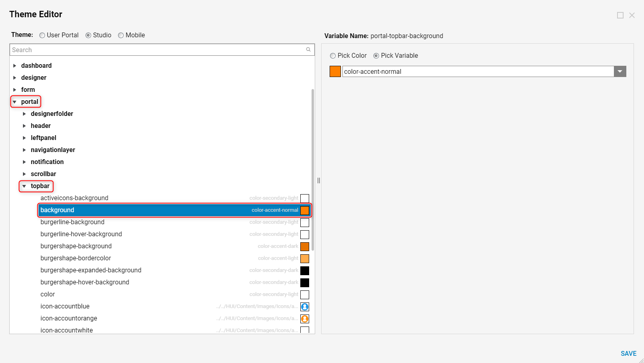Image resolution: width=644 pixels, height=363 pixels.
Task: Collapse the topbar tree node
Action: tap(24, 186)
